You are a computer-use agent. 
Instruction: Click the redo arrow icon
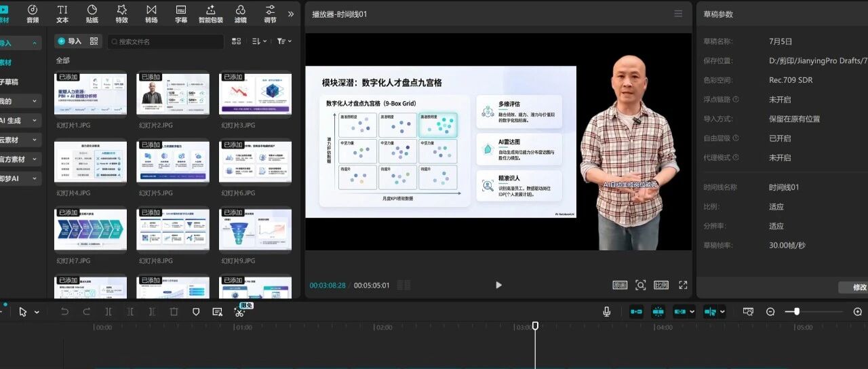(x=86, y=311)
